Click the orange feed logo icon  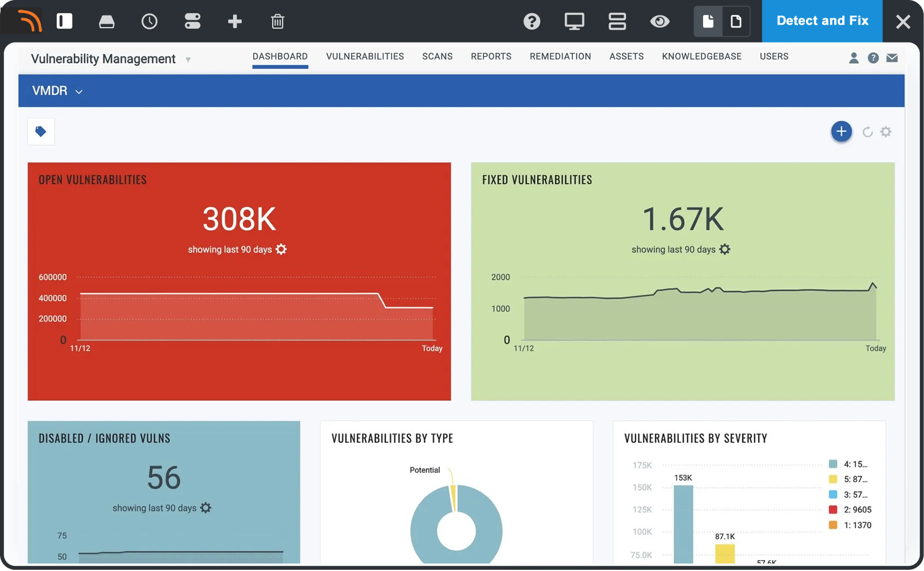click(x=29, y=21)
